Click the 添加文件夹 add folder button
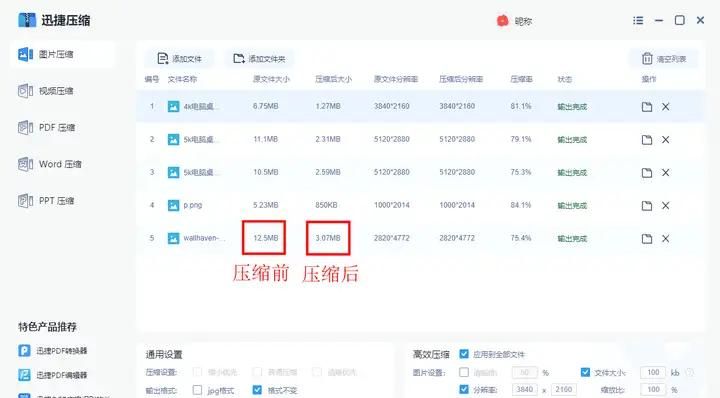 pyautogui.click(x=259, y=59)
